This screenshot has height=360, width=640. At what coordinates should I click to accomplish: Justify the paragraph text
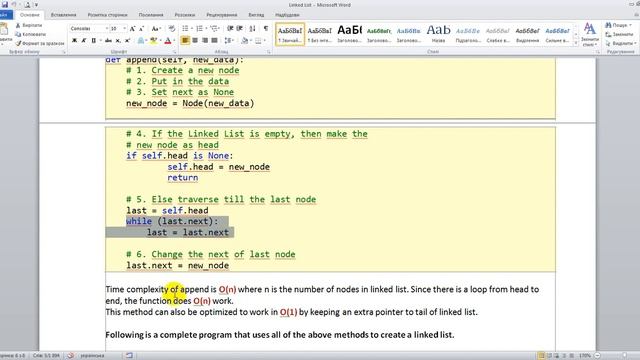click(214, 40)
